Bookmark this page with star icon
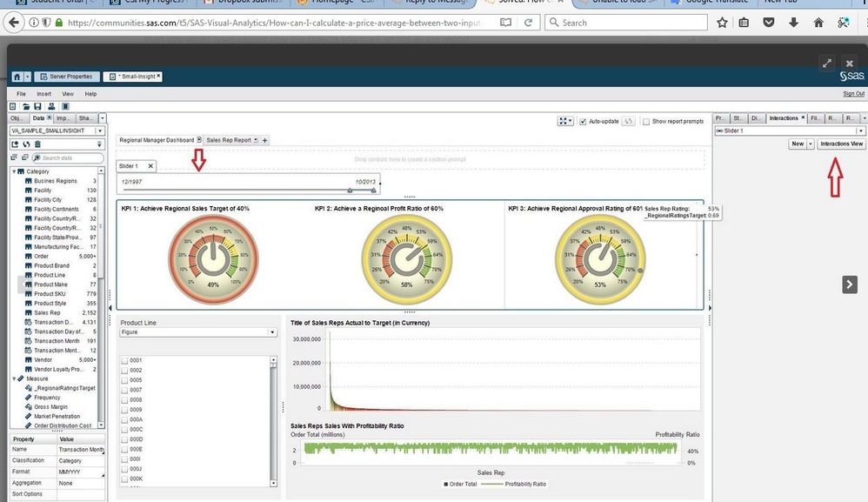This screenshot has height=502, width=868. [722, 23]
